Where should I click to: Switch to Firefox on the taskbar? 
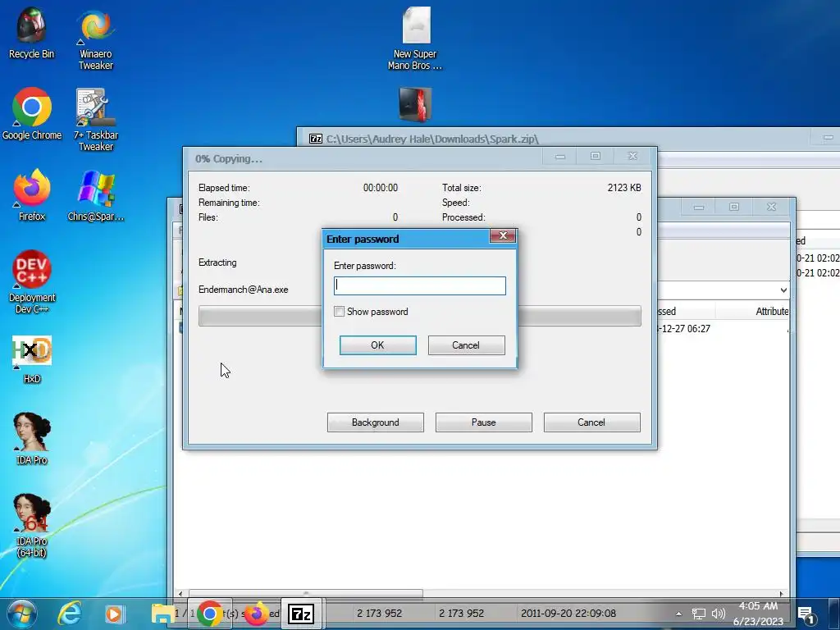click(x=256, y=614)
